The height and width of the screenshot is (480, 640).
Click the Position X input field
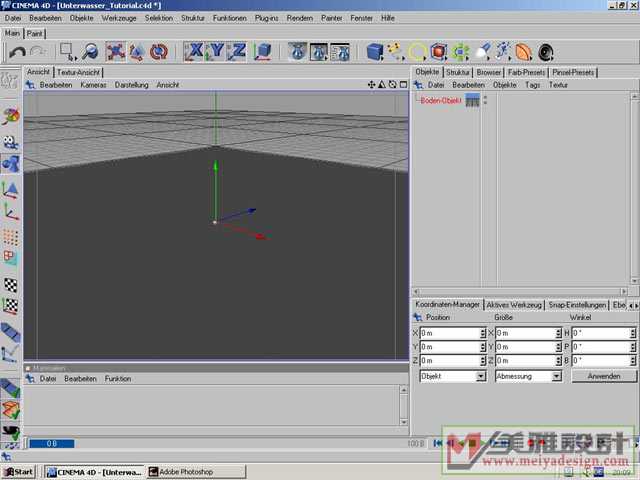click(450, 333)
